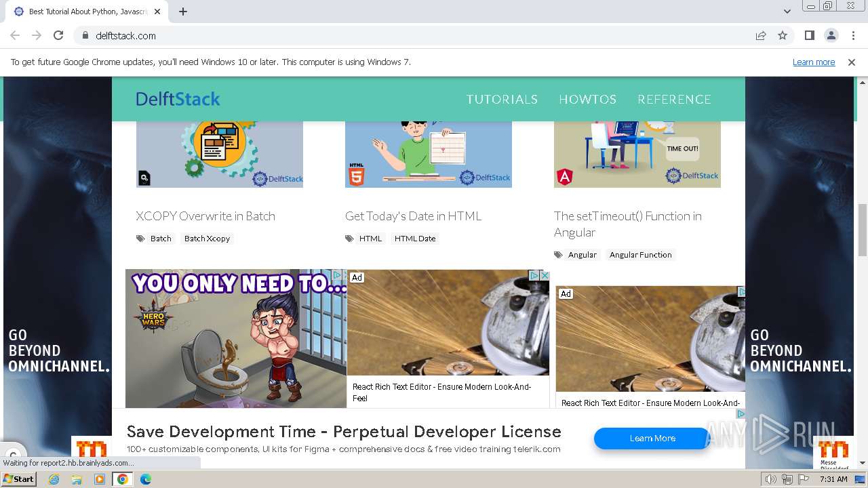Switch to Chrome on the taskbar
The image size is (868, 488).
coord(123,479)
